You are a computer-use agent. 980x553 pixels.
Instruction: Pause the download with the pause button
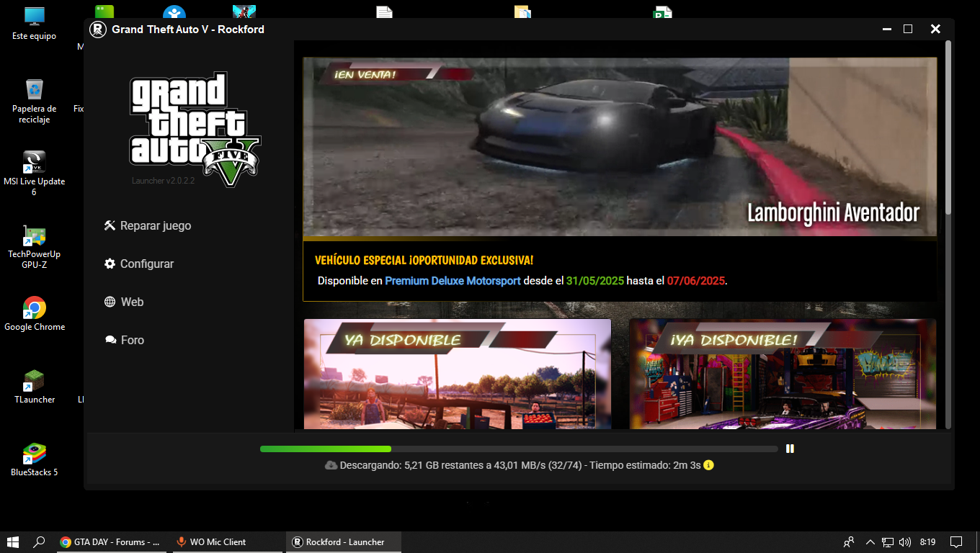coord(790,449)
